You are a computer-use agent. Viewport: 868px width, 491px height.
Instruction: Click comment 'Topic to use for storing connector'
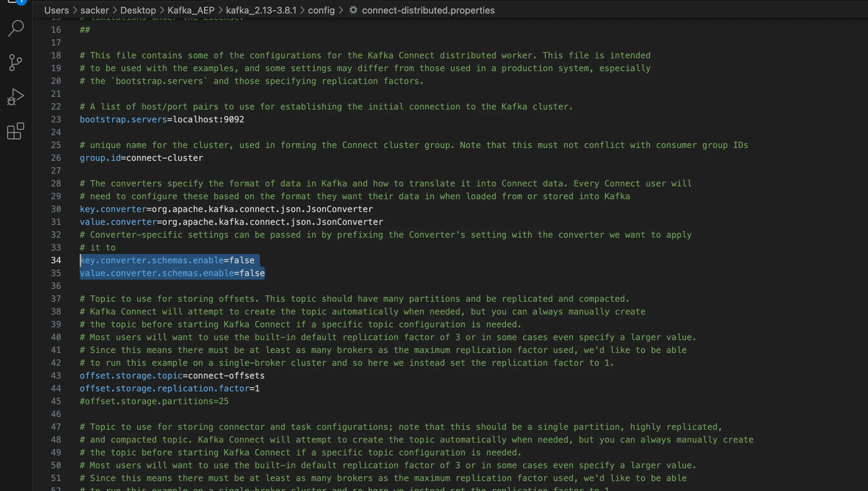pos(401,427)
